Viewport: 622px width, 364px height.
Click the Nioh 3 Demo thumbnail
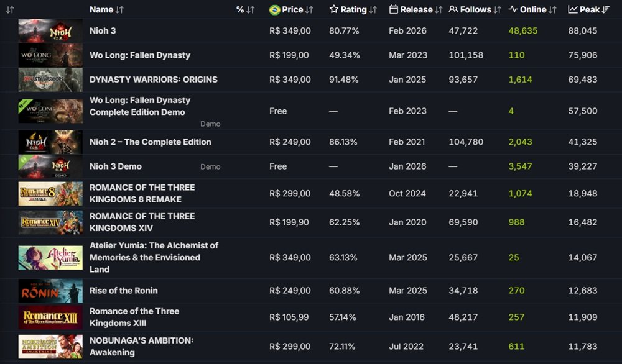(x=50, y=166)
